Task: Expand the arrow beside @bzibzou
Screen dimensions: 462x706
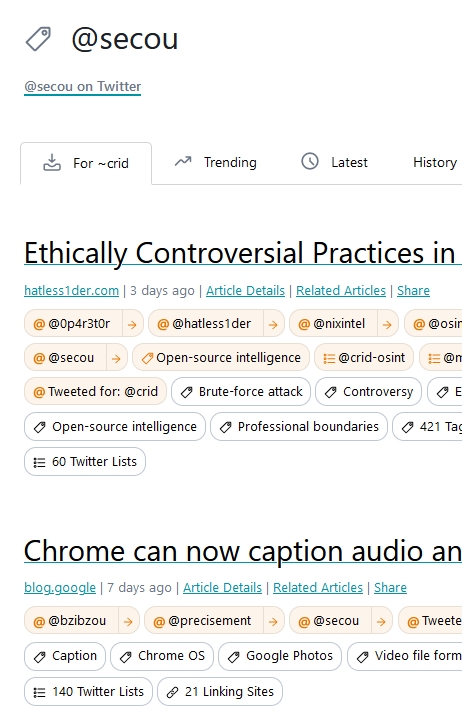Action: click(x=128, y=621)
